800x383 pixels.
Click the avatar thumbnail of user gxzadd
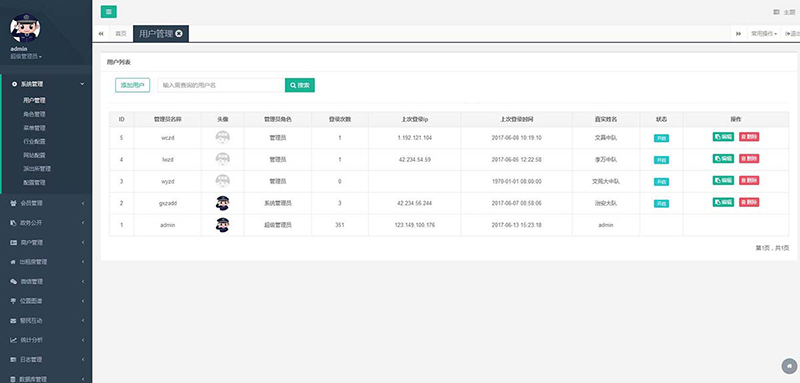pyautogui.click(x=222, y=203)
